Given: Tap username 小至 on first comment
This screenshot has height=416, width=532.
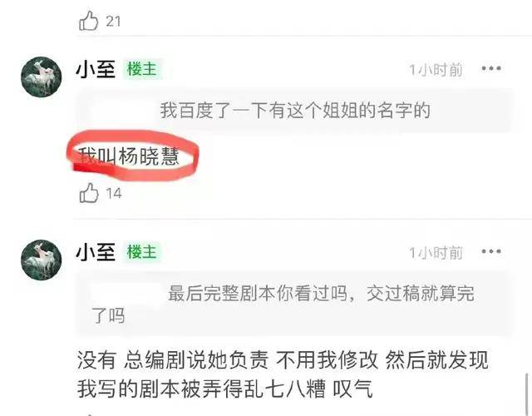Looking at the screenshot, I should [x=96, y=69].
